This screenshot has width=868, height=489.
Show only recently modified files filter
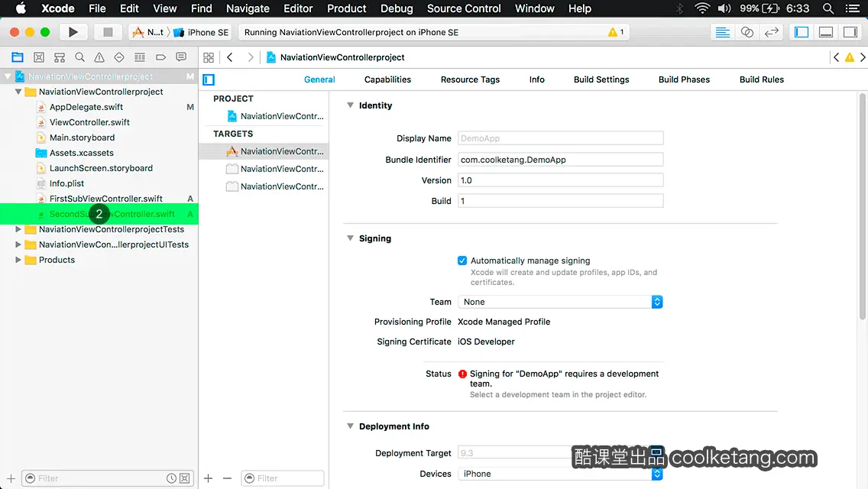(x=172, y=478)
